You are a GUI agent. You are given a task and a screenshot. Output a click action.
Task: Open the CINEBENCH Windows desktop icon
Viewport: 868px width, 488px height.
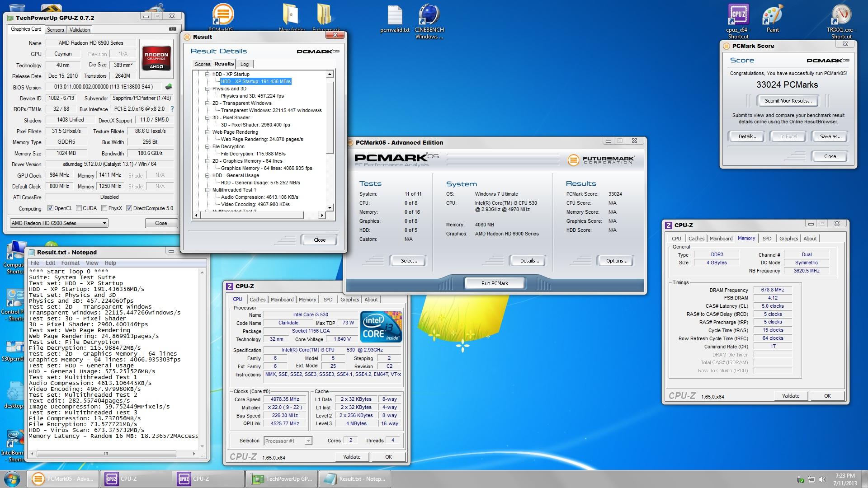(x=429, y=21)
